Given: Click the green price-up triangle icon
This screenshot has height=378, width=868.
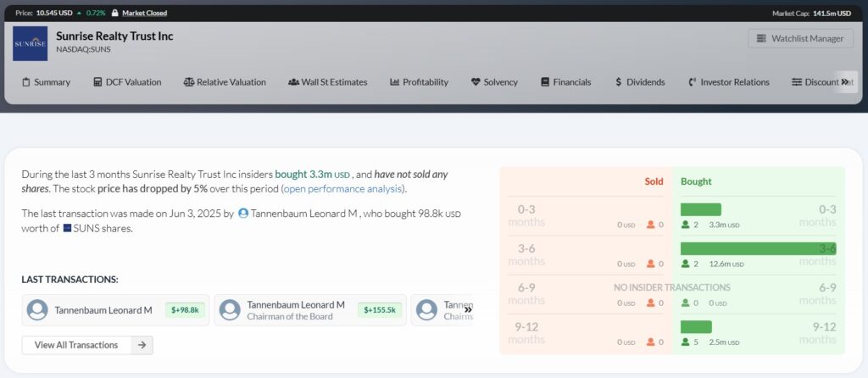Looking at the screenshot, I should click(80, 13).
